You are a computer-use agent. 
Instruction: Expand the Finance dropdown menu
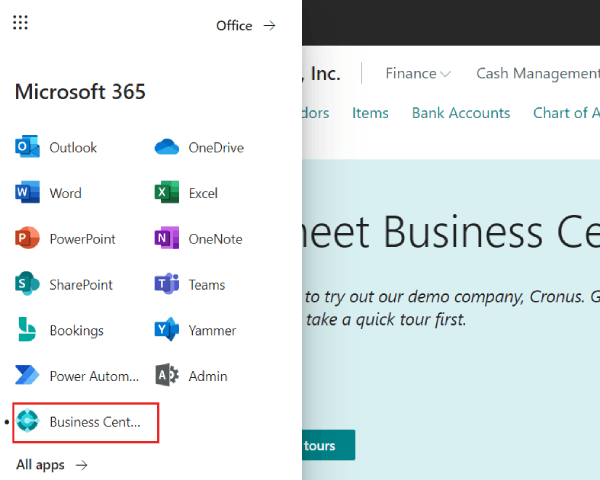click(418, 73)
